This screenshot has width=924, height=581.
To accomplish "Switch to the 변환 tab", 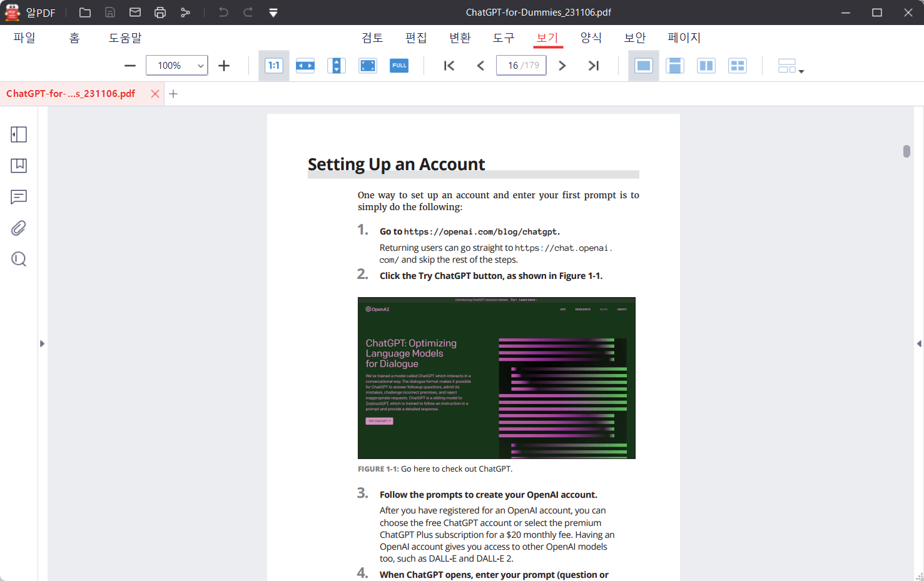I will (460, 38).
